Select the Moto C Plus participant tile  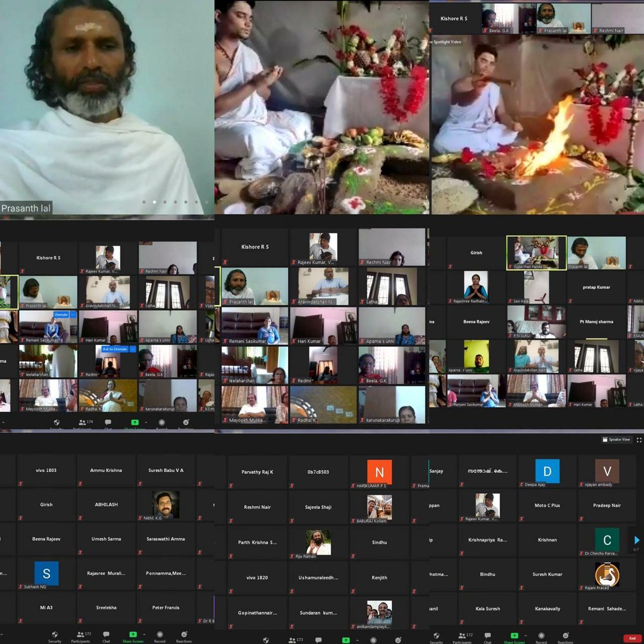tap(547, 506)
